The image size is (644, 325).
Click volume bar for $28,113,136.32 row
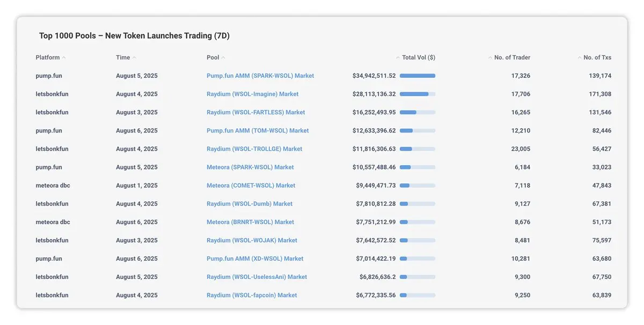click(x=418, y=94)
